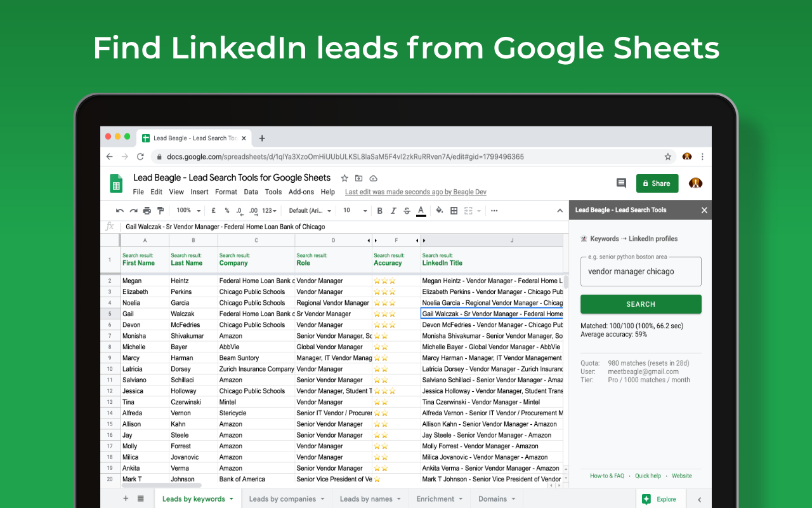
Task: Open the cell borders tool
Action: click(454, 211)
